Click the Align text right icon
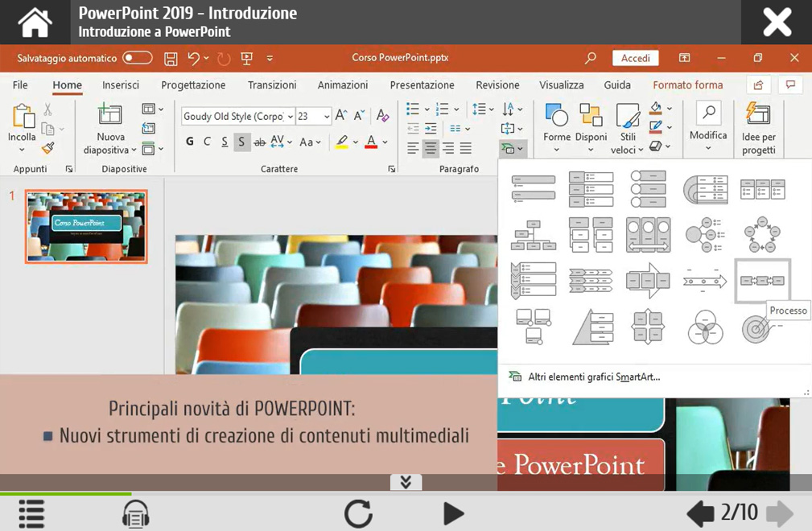812x531 pixels. [448, 148]
